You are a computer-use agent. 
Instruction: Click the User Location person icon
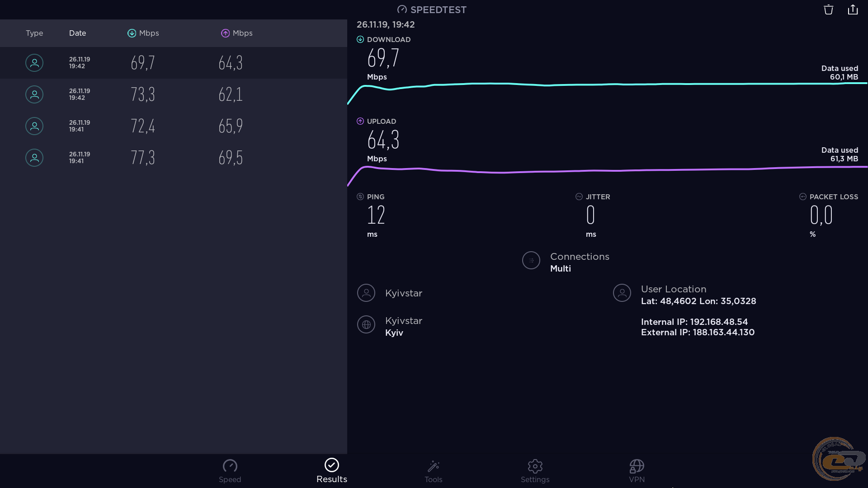point(622,293)
